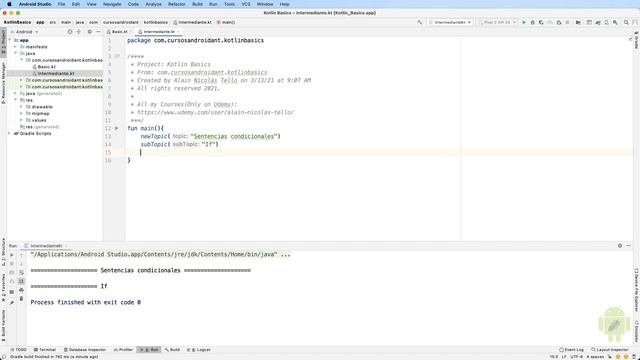The height and width of the screenshot is (360, 640).
Task: Expand the drawable folder
Action: pyautogui.click(x=21, y=107)
